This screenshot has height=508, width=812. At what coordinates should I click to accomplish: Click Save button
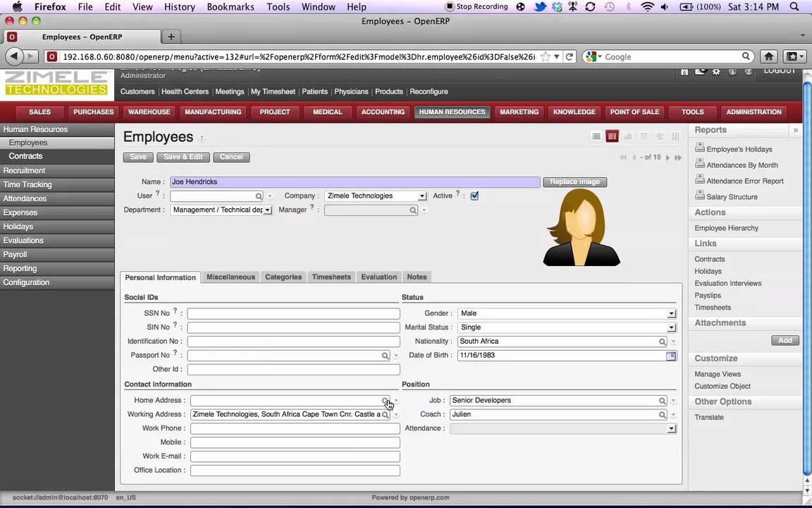pyautogui.click(x=138, y=157)
